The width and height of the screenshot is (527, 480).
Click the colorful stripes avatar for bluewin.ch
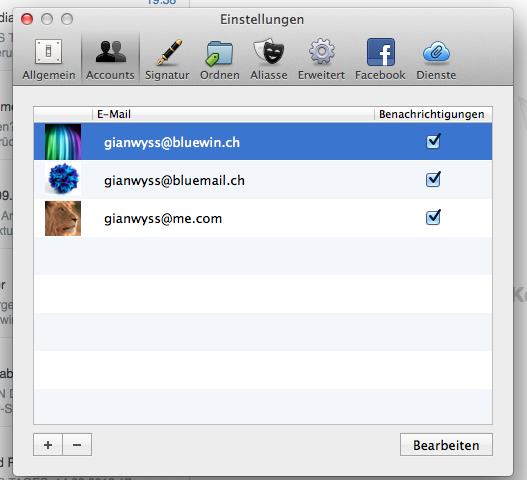coord(63,142)
